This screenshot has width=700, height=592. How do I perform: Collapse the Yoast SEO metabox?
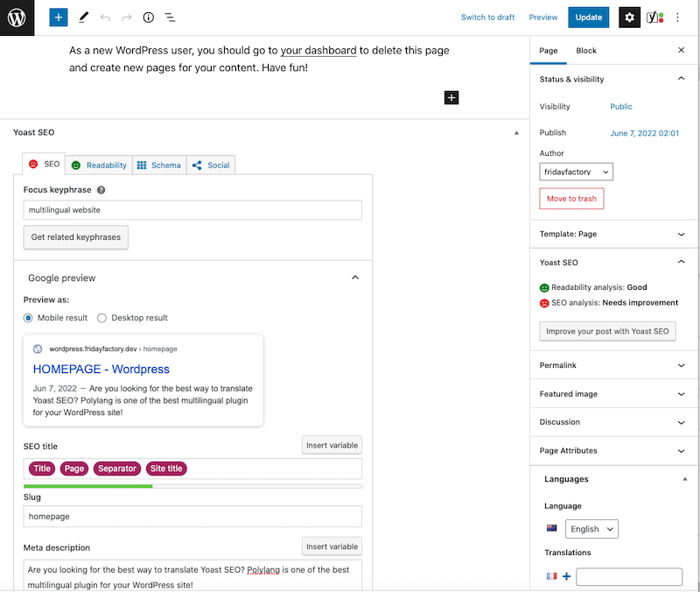(516, 133)
